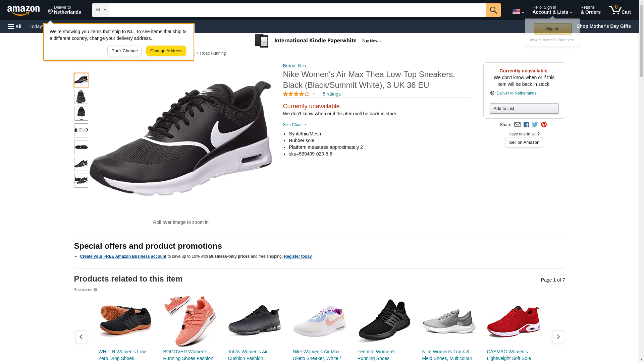Click in the search text field
The width and height of the screenshot is (644, 362).
click(x=297, y=10)
